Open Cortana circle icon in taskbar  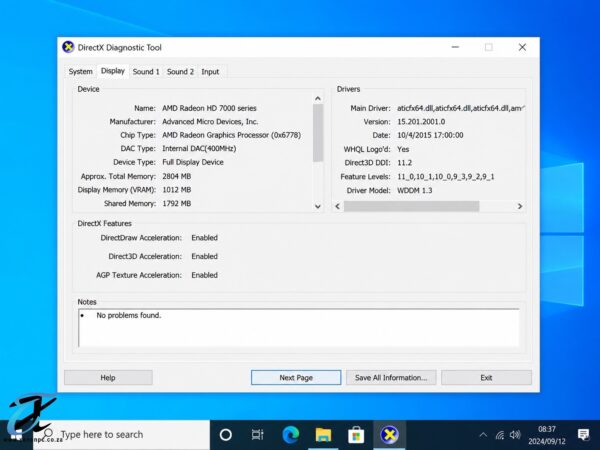[226, 435]
